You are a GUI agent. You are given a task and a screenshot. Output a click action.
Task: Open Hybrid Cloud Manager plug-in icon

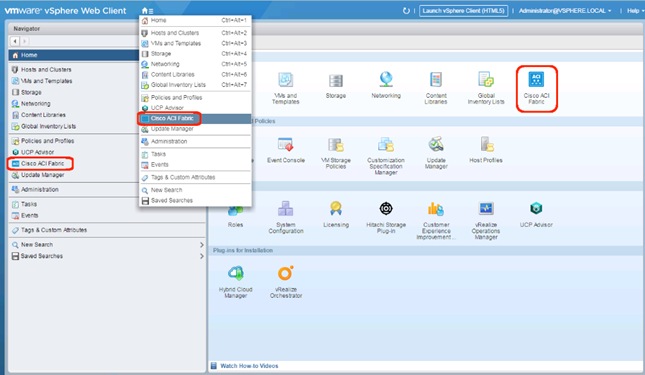tap(235, 273)
